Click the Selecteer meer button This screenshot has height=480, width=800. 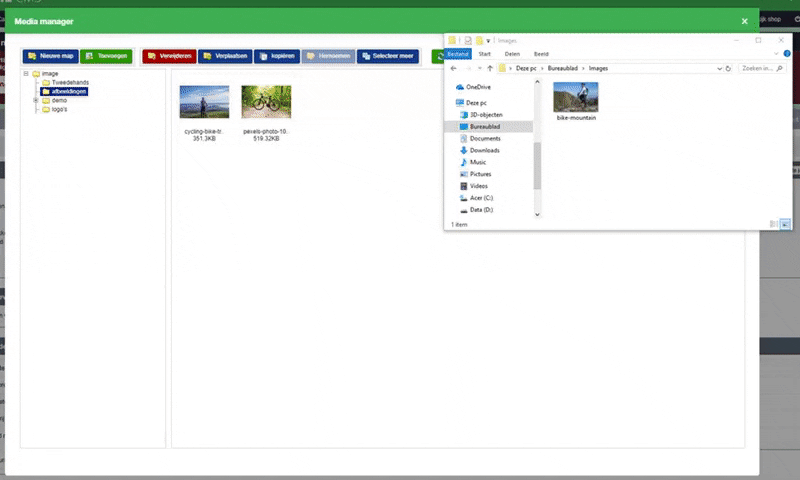[x=387, y=57]
